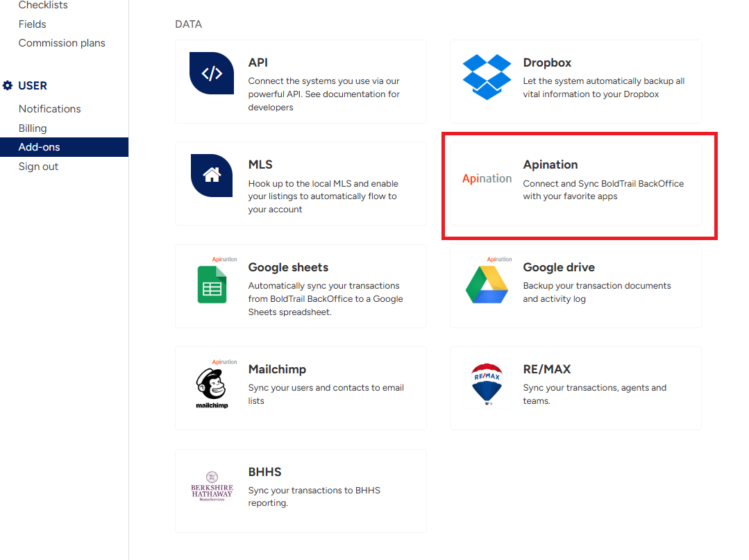Click the Apination logo
Image resolution: width=749 pixels, height=560 pixels.
pos(487,178)
